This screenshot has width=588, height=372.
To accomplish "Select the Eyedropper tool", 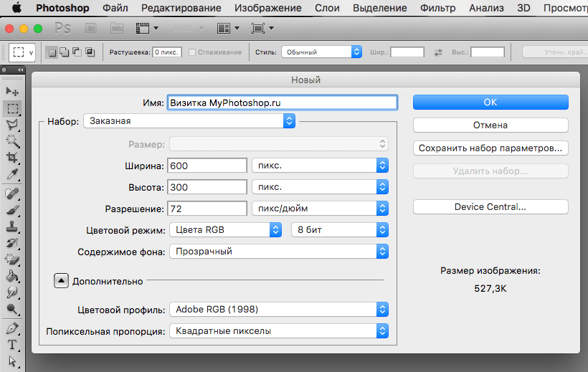I will 12,175.
